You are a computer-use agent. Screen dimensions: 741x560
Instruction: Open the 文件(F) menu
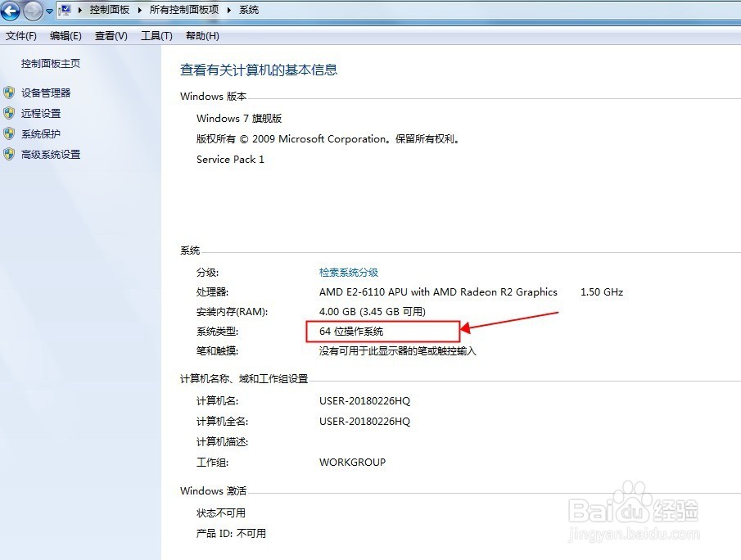point(20,36)
